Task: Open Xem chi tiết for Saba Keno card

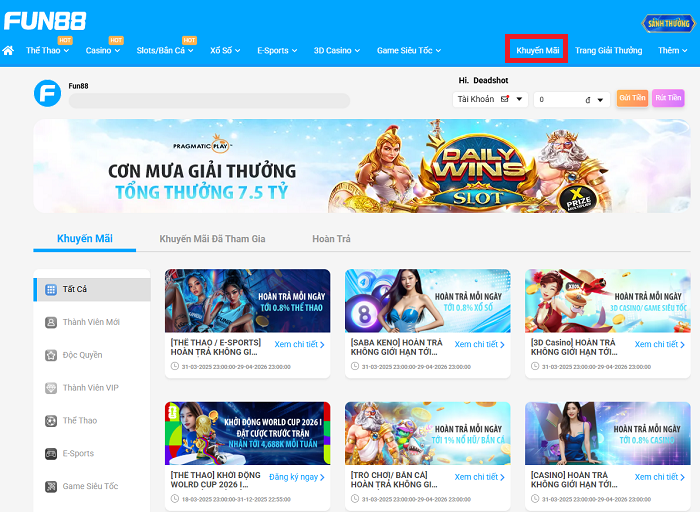Action: pos(479,345)
